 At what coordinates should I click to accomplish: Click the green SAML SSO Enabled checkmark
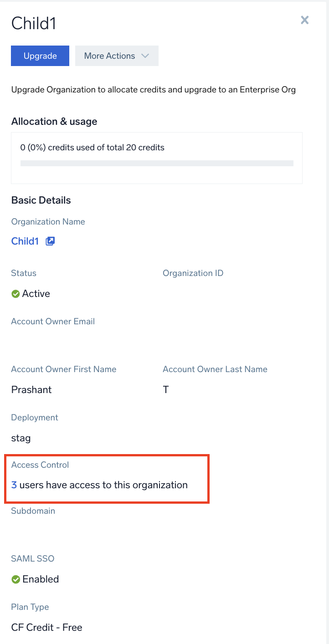15,579
